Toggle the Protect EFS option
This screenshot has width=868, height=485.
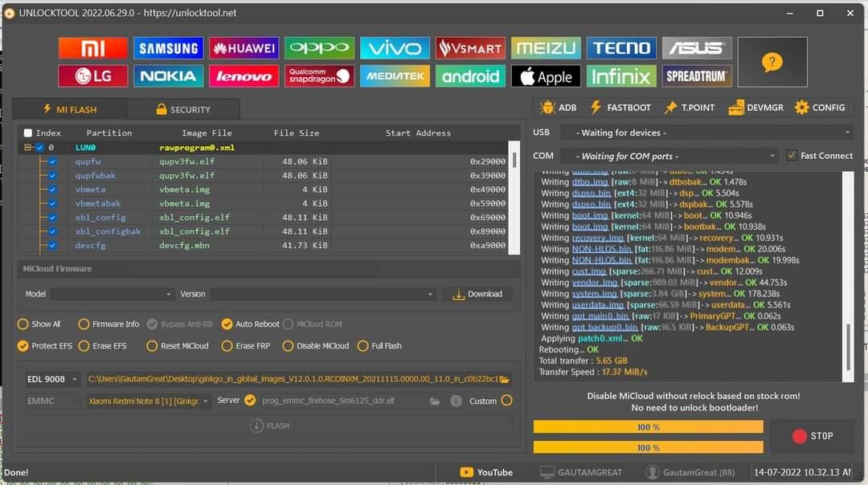(23, 345)
